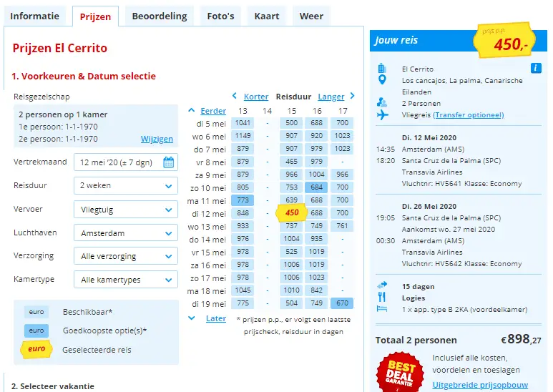Screen dimensions: 553x392
Task: Click the yellow 450,- price tag badge
Action: coord(504,40)
